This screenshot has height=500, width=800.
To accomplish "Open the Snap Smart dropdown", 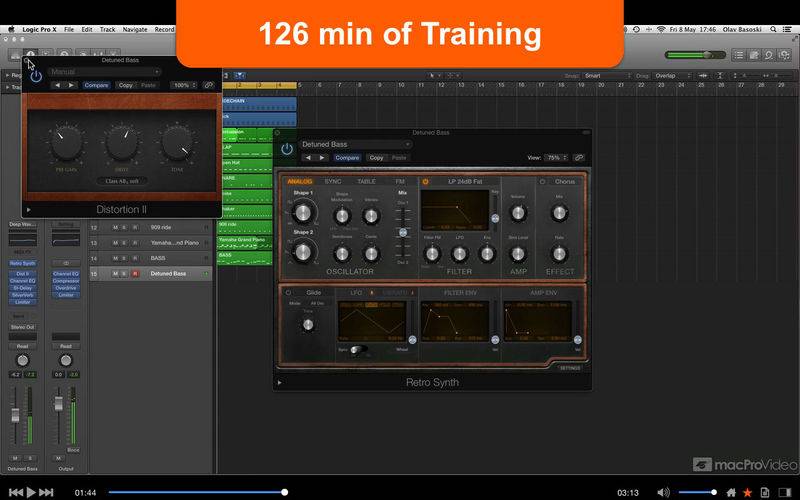I will pos(607,76).
